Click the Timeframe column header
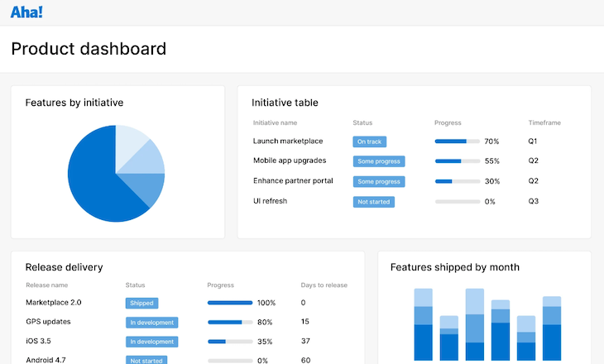Image resolution: width=604 pixels, height=364 pixels. tap(544, 123)
